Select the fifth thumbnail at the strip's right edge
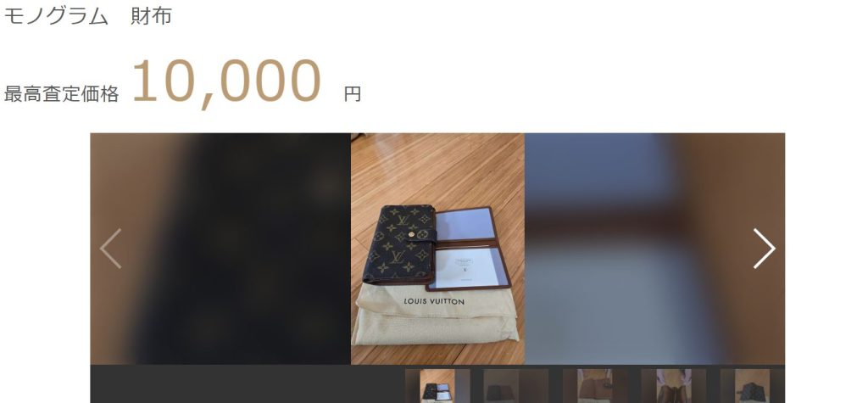The height and width of the screenshot is (403, 868). click(753, 386)
